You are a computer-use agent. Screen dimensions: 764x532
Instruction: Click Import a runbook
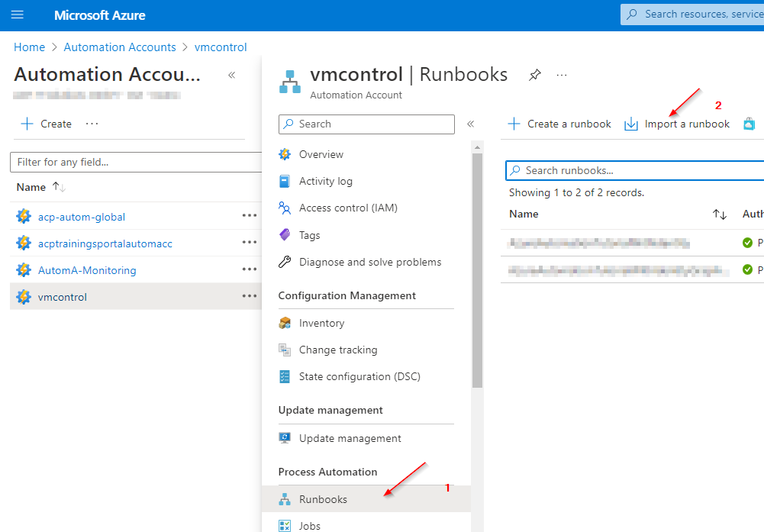[x=677, y=124]
